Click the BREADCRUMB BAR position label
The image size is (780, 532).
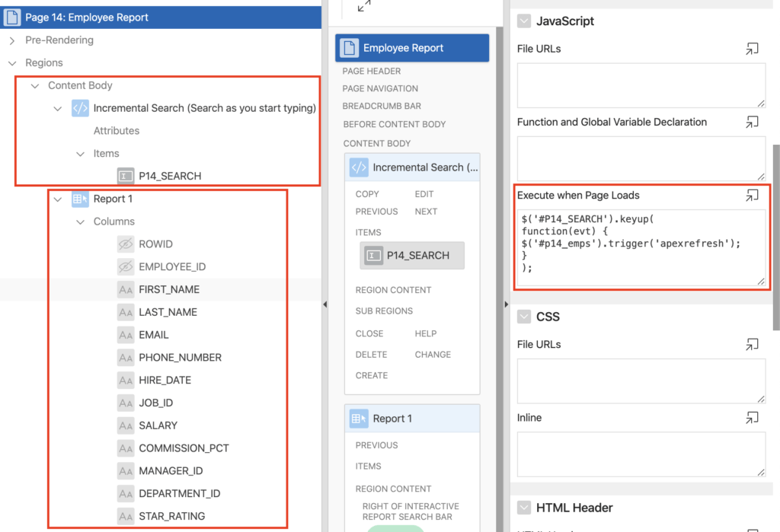click(x=382, y=106)
